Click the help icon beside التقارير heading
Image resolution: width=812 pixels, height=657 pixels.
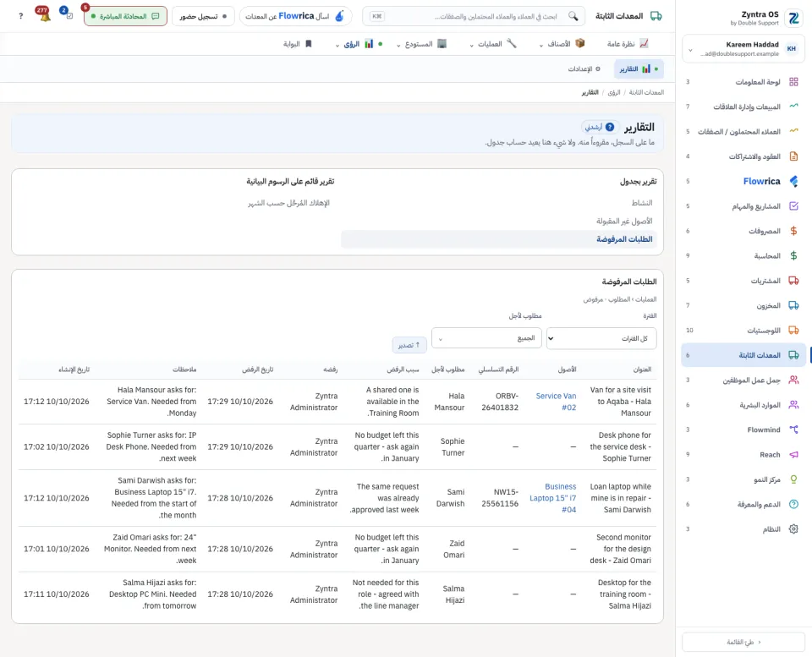tap(610, 127)
